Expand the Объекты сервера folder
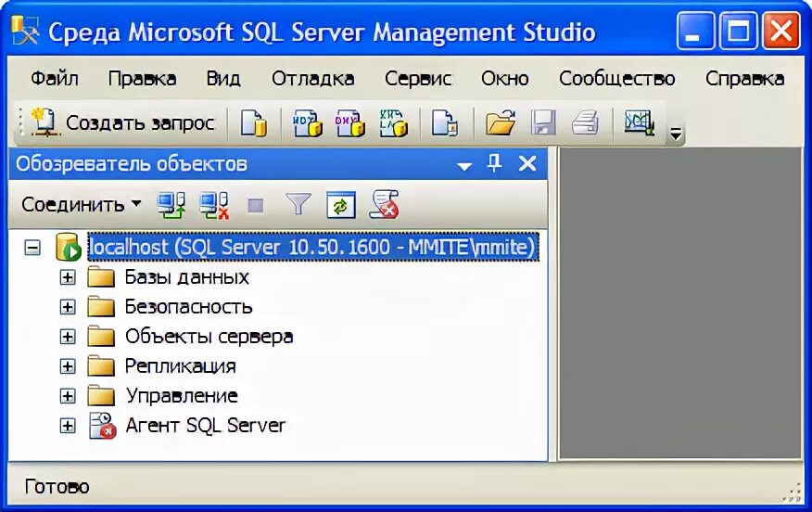This screenshot has height=512, width=812. [68, 337]
